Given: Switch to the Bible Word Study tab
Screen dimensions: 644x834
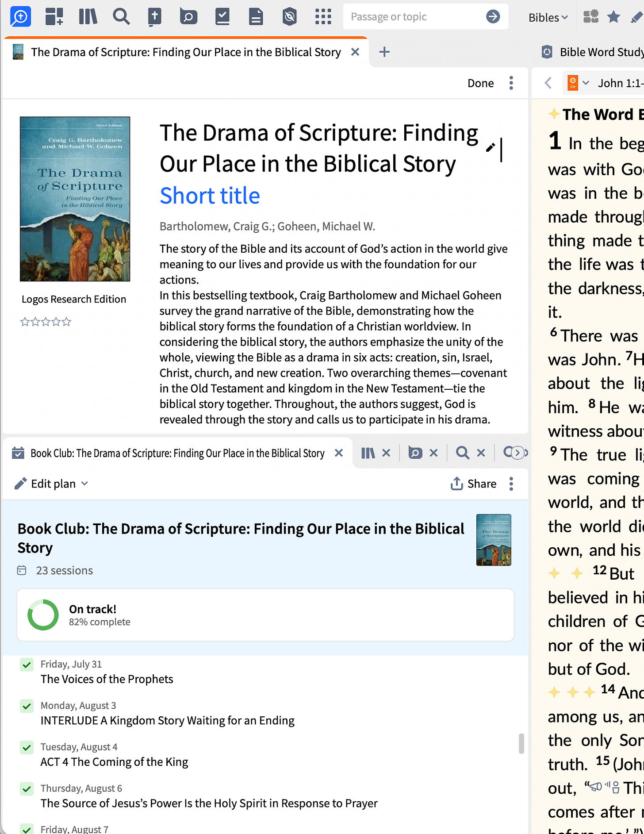Looking at the screenshot, I should click(594, 52).
